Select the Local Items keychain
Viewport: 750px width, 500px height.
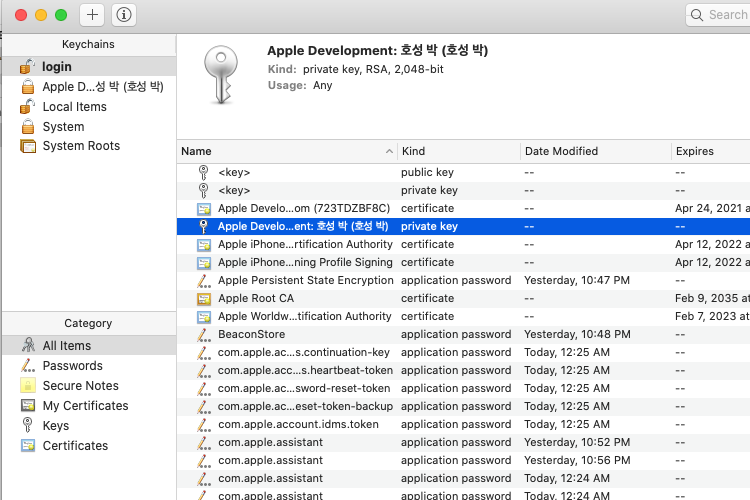89,107
